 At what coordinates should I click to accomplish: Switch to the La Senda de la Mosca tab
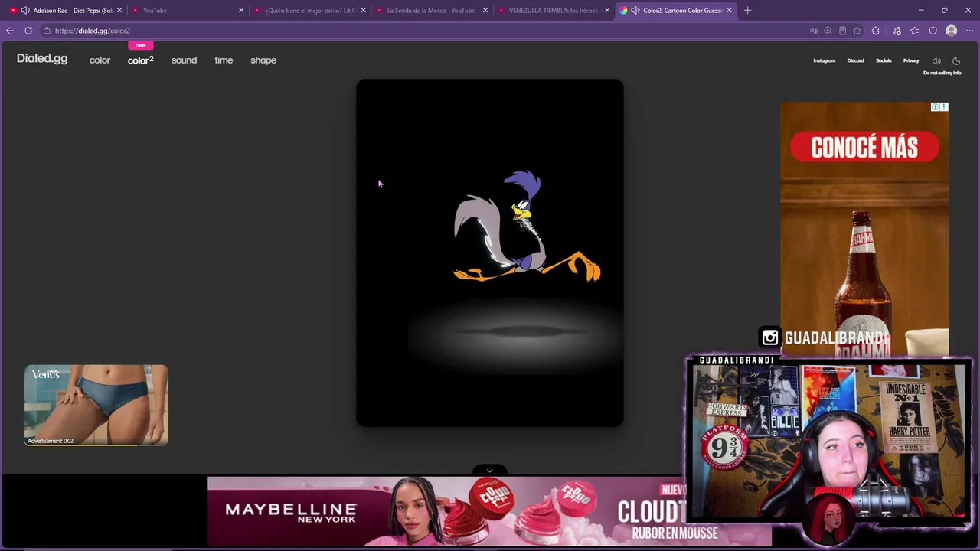click(x=430, y=10)
